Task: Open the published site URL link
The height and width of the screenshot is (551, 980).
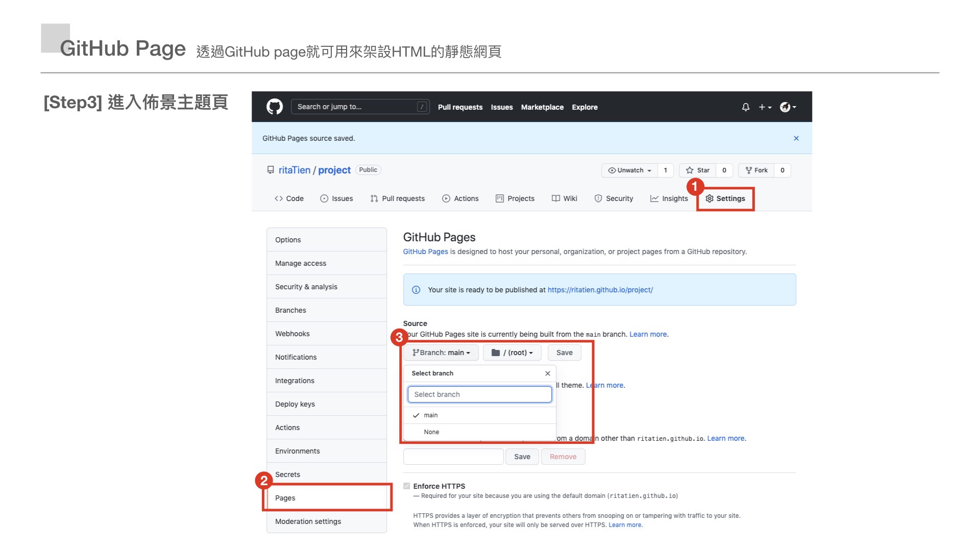Action: 600,290
